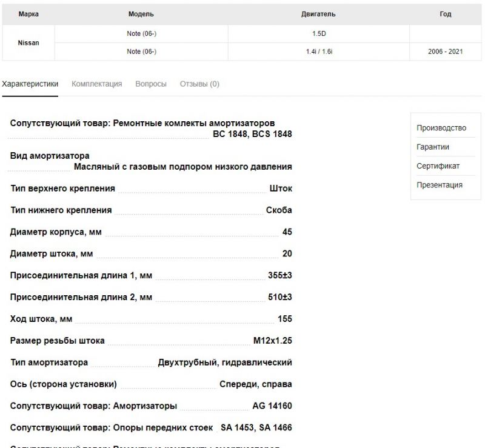Open related shock absorber AG 14160
This screenshot has height=448, width=485.
(x=272, y=406)
